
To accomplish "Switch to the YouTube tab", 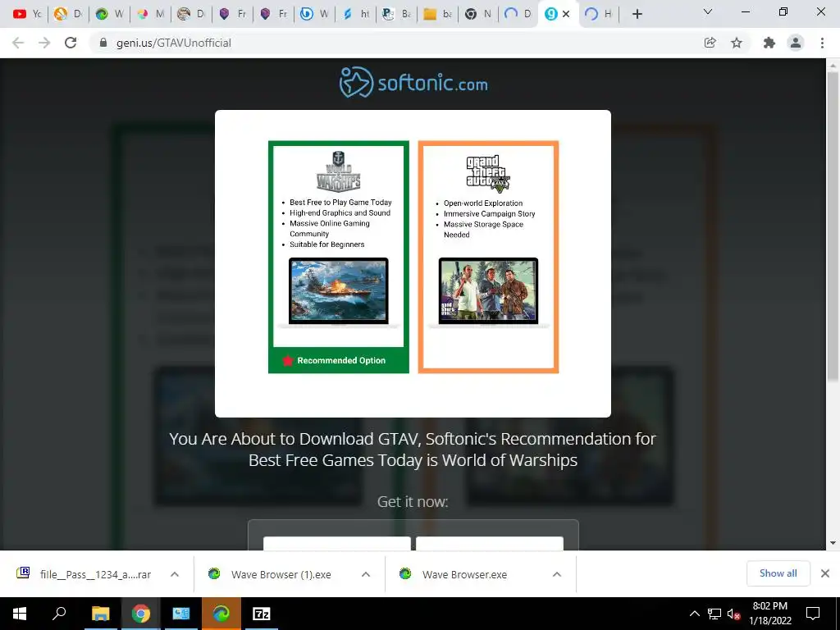I will click(x=26, y=14).
